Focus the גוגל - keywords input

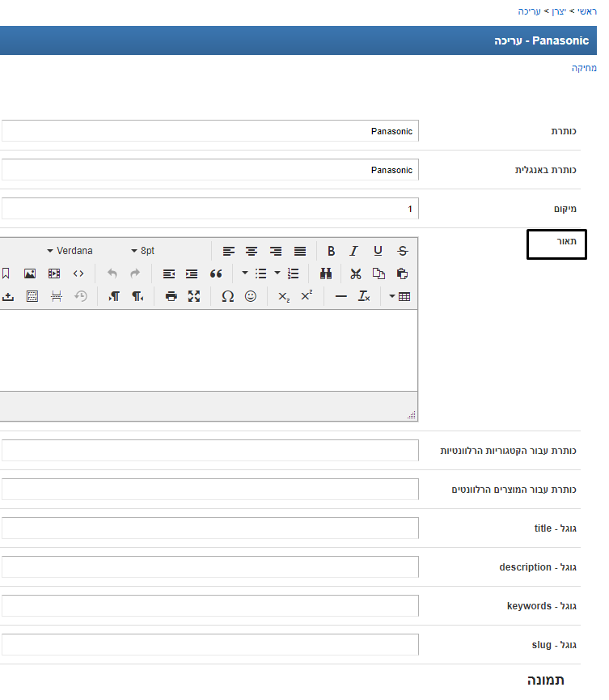pyautogui.click(x=209, y=606)
